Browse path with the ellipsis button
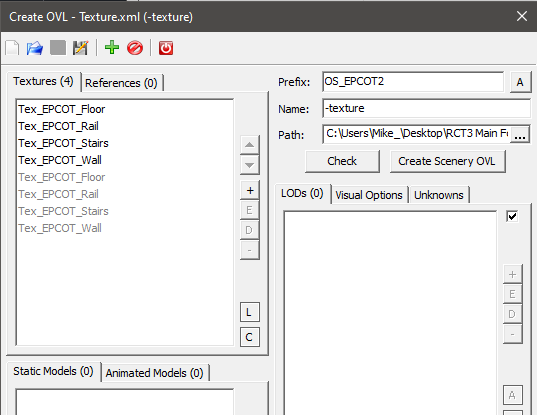 pos(520,135)
